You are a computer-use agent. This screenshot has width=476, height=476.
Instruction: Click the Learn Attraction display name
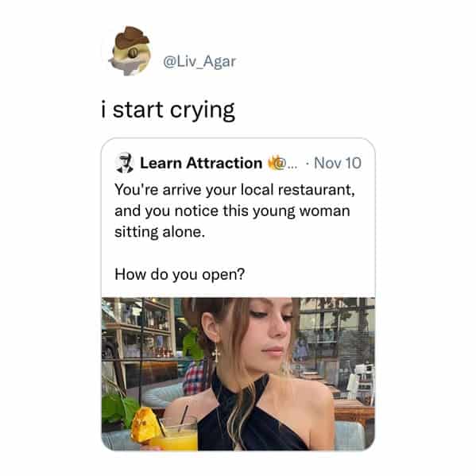coord(201,163)
